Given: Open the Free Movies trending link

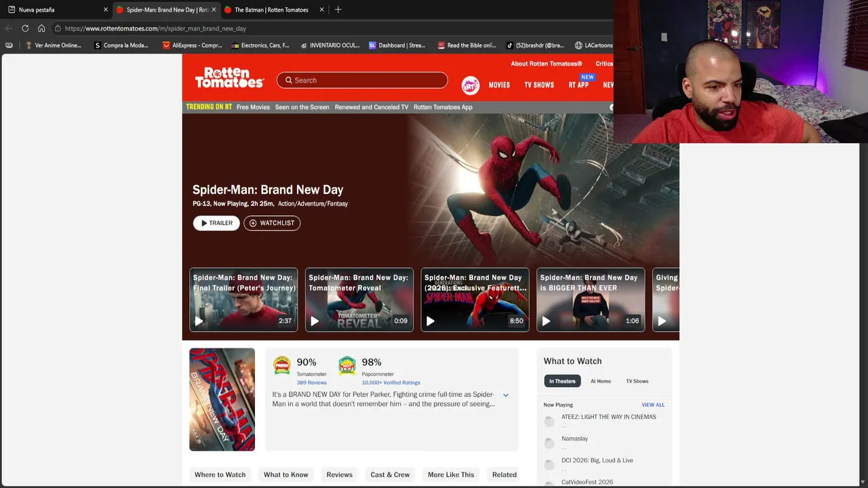Looking at the screenshot, I should click(253, 107).
